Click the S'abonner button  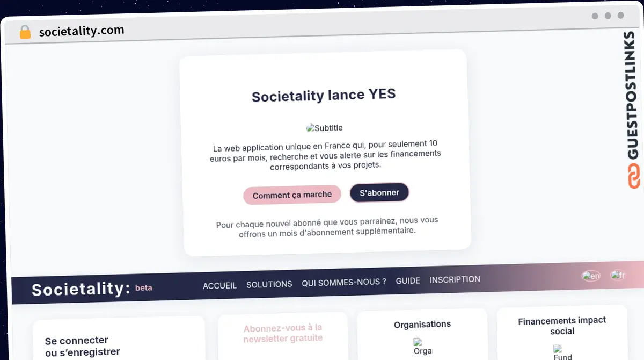point(379,192)
